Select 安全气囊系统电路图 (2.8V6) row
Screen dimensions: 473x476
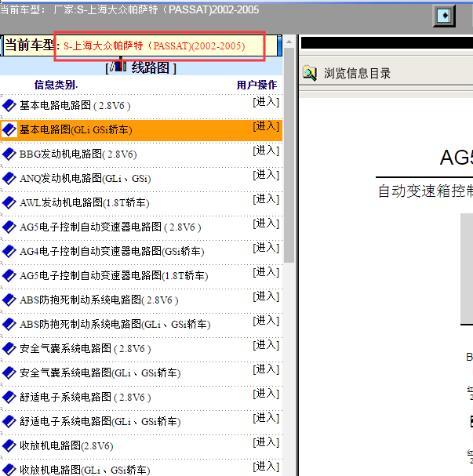[141, 348]
